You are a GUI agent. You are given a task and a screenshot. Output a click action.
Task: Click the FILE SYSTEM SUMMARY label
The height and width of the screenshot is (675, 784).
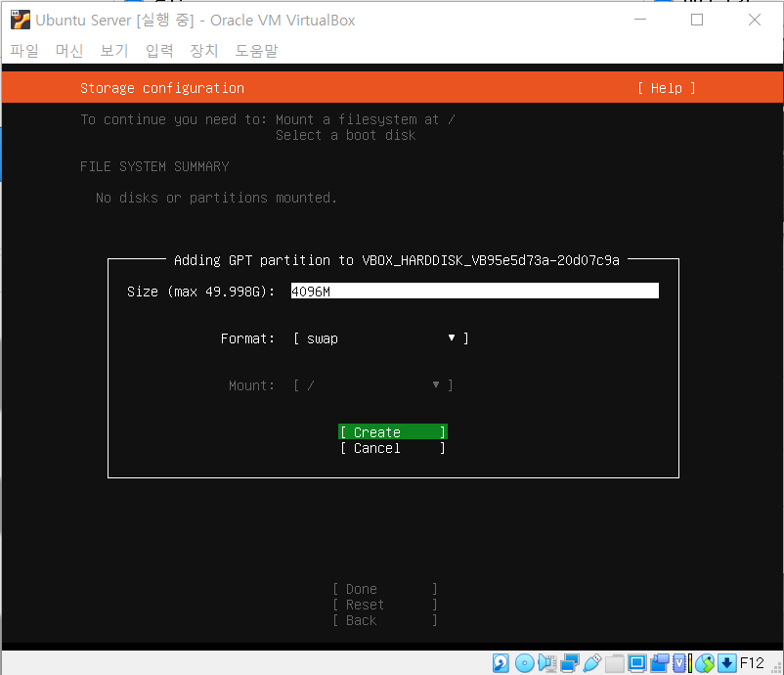point(154,166)
